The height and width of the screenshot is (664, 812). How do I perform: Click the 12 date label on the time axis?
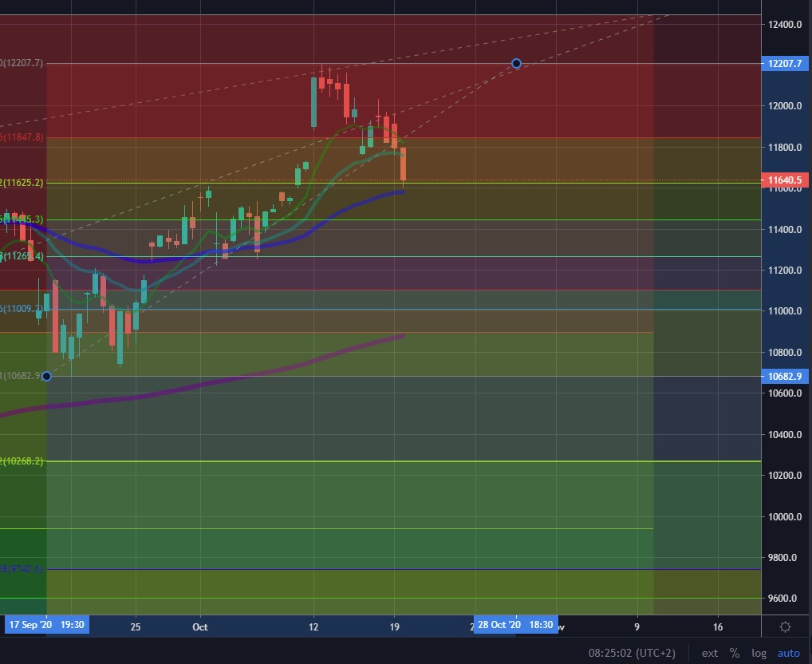313,627
